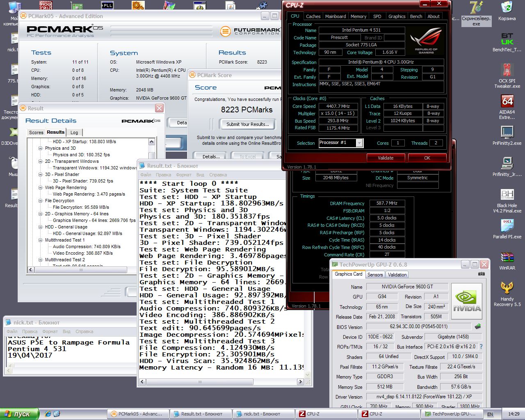The image size is (525, 420).
Task: Collapse the Multithreaded Test 1 node
Action: coord(41,240)
